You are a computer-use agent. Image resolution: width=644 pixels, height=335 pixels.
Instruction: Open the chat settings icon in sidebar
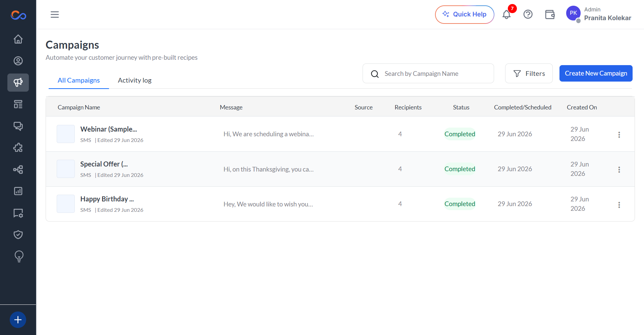(x=18, y=213)
